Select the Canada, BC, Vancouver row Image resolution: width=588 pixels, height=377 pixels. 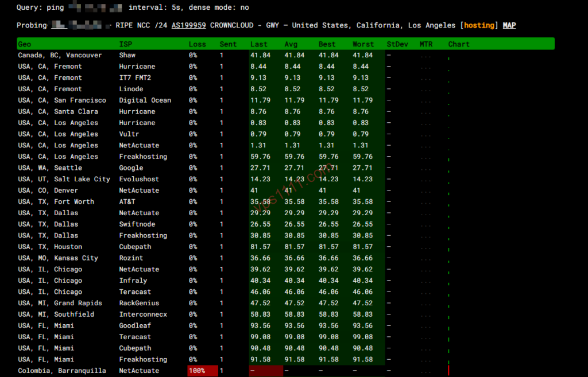point(286,55)
